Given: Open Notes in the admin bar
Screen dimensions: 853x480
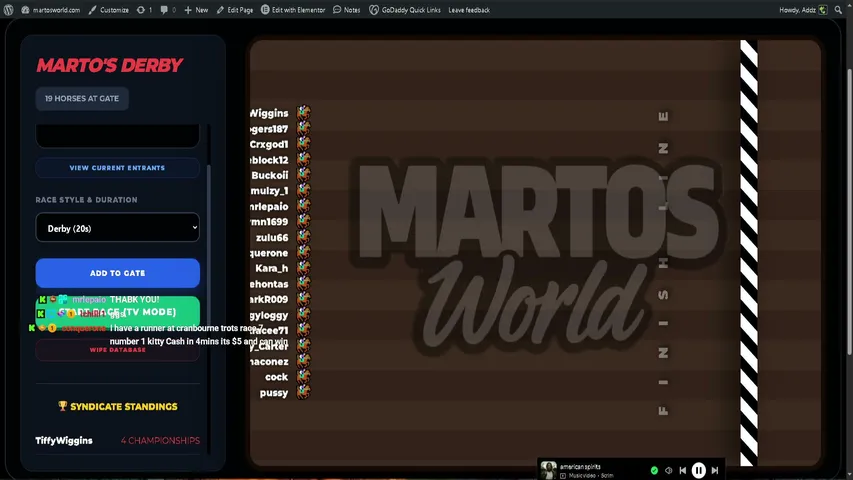Looking at the screenshot, I should coord(347,10).
